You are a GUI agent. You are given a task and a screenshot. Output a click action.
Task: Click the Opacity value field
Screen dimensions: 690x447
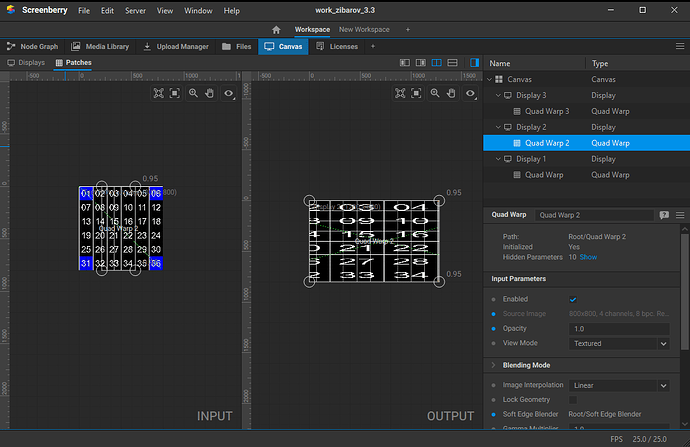pyautogui.click(x=620, y=328)
